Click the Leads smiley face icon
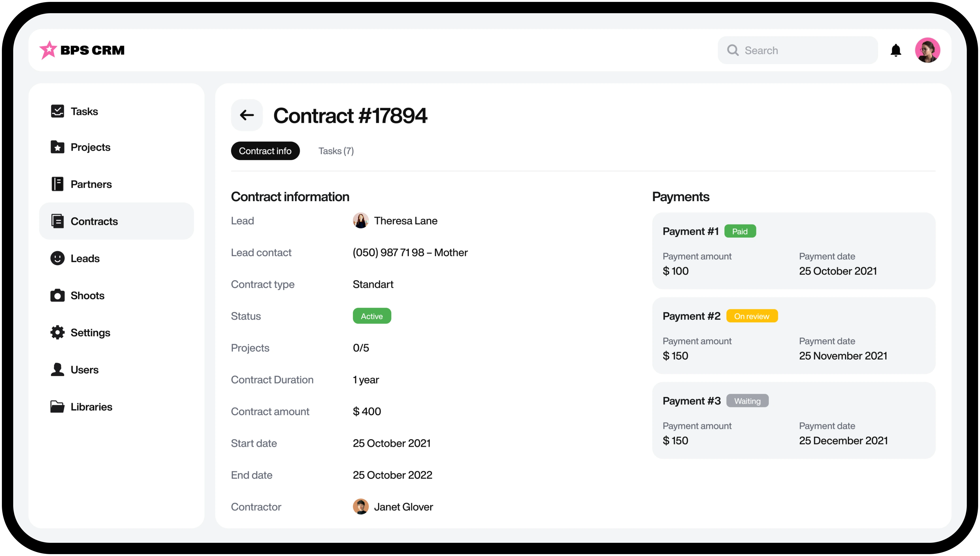This screenshot has height=556, width=980. 57,258
